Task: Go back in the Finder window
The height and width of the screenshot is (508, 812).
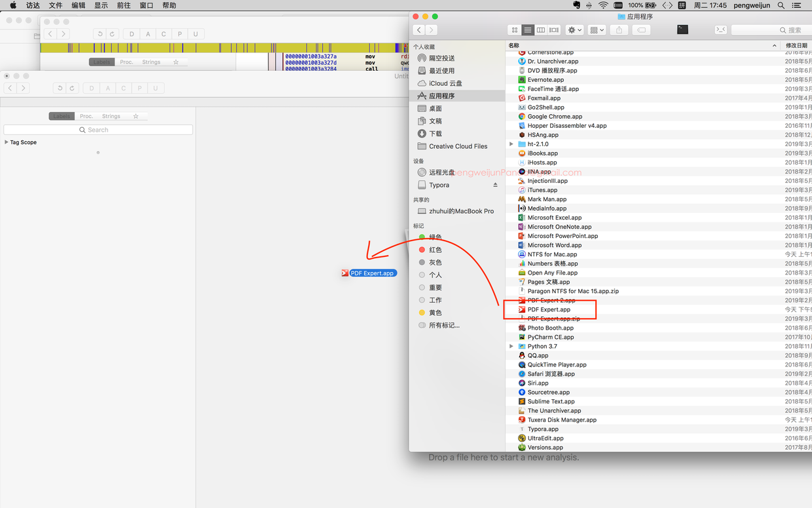Action: tap(419, 30)
